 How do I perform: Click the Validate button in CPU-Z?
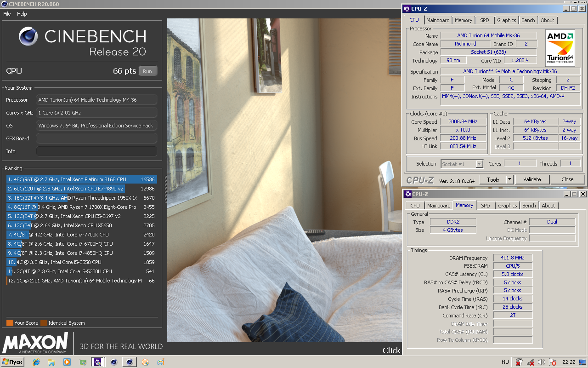click(x=532, y=179)
